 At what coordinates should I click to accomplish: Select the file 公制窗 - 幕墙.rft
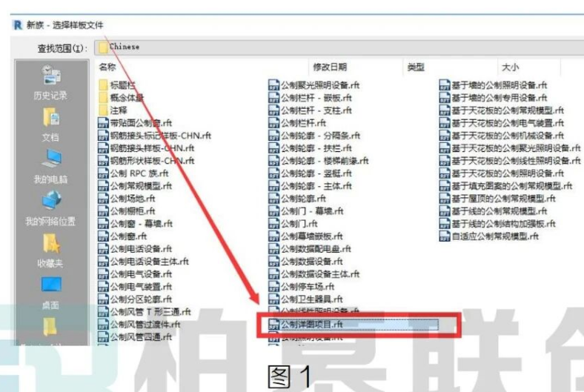click(x=135, y=224)
